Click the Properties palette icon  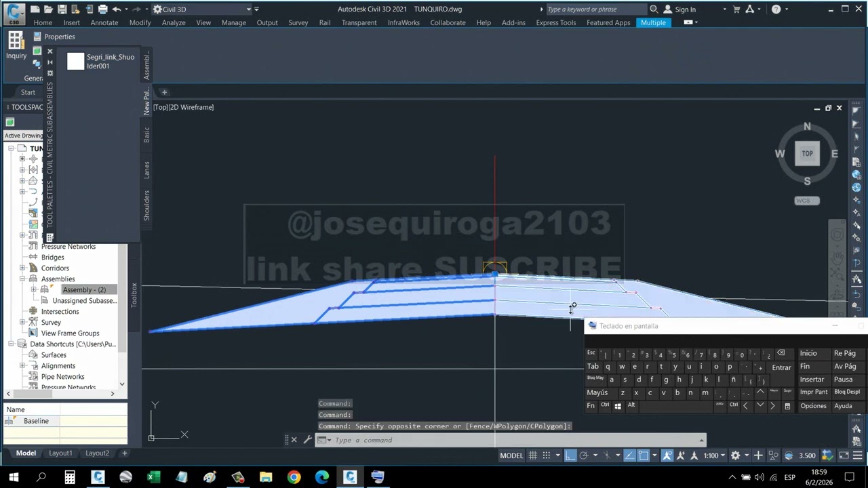click(37, 37)
